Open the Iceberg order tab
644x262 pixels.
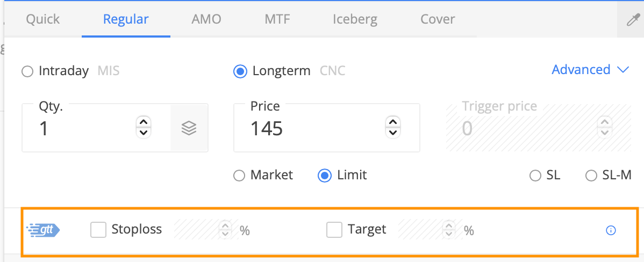[x=355, y=19]
